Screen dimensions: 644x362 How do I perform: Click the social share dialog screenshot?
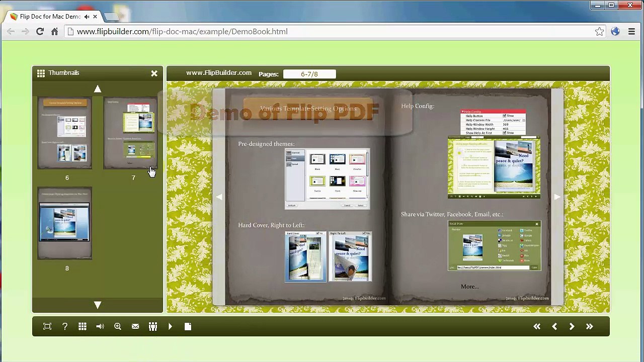point(495,246)
